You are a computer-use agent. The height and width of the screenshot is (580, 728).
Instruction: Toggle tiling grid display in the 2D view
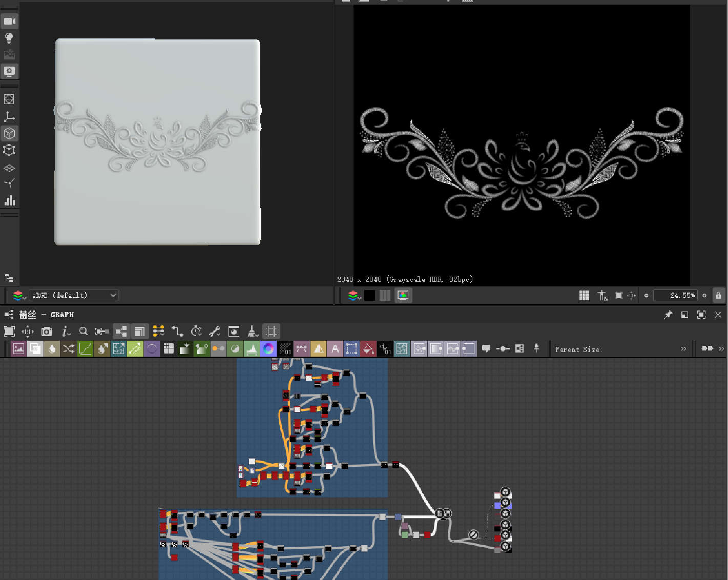pyautogui.click(x=584, y=296)
